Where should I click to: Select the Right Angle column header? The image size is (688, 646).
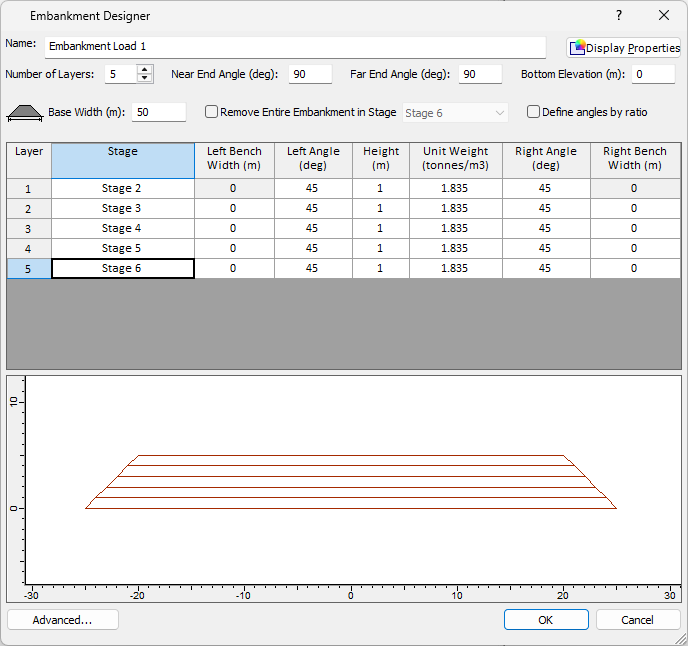(546, 161)
